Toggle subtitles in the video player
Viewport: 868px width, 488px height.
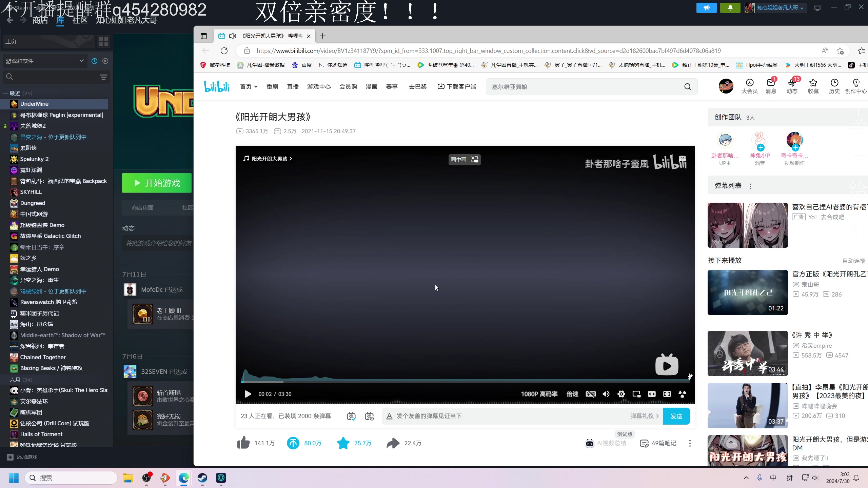coord(591,394)
